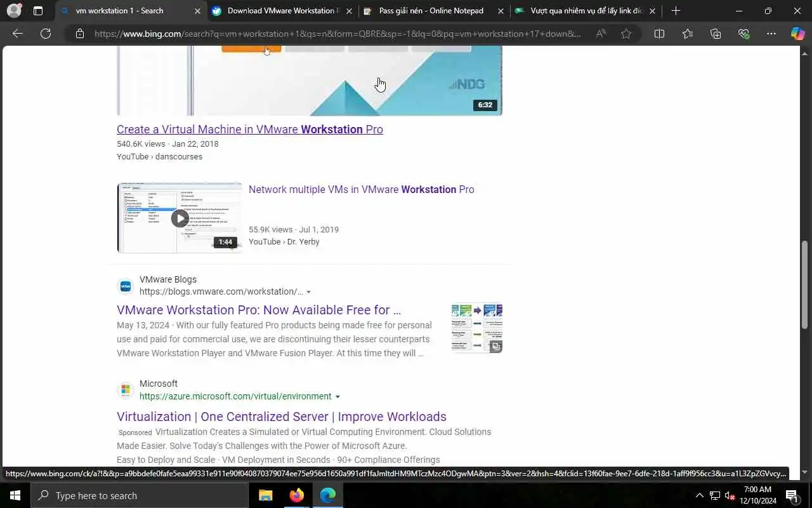Viewport: 812px width, 508px height.
Task: Open File Explorer from the taskbar
Action: (265, 495)
